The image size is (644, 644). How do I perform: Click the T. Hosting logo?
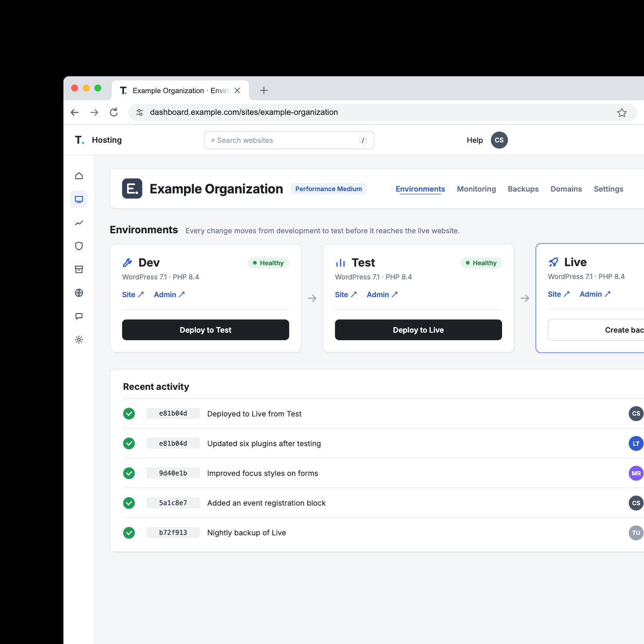[98, 140]
